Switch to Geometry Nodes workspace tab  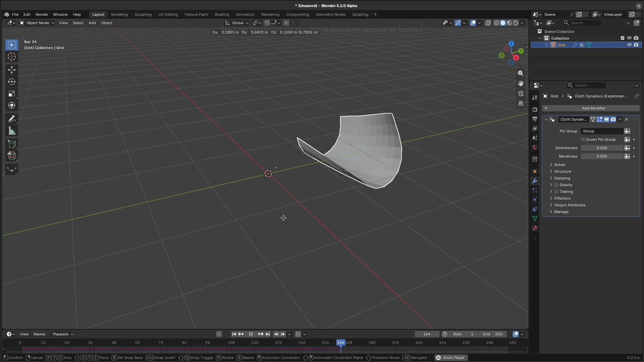coord(331,14)
